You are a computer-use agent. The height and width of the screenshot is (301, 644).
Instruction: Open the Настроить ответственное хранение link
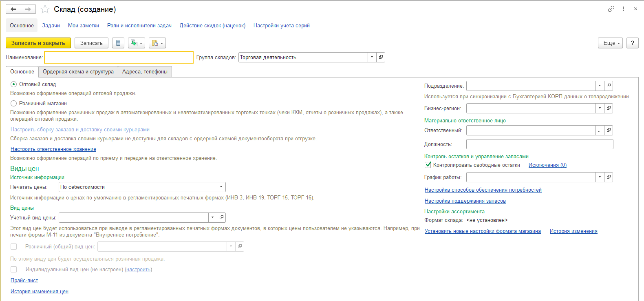pyautogui.click(x=53, y=149)
